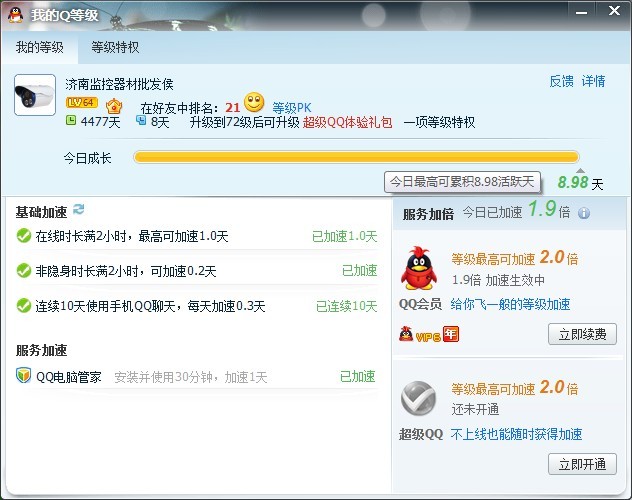The image size is (632, 500).
Task: Click the smiley face next to rank 21
Action: coord(254,103)
